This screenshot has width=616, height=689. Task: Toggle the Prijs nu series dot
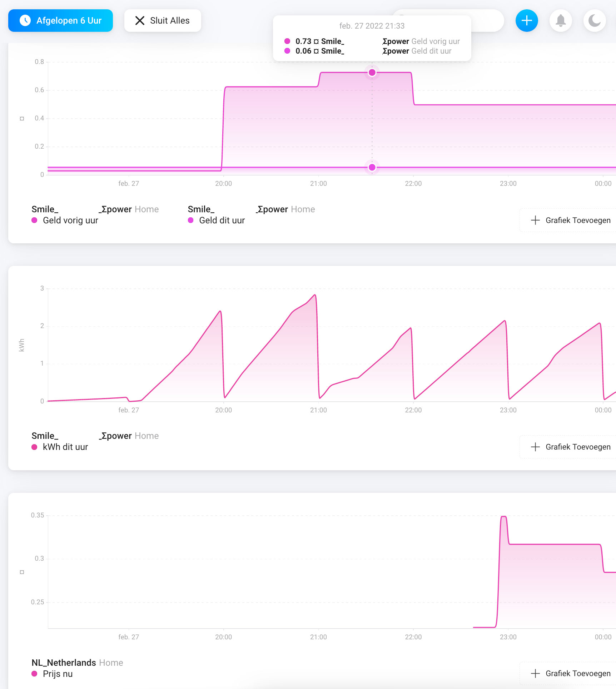click(x=34, y=674)
